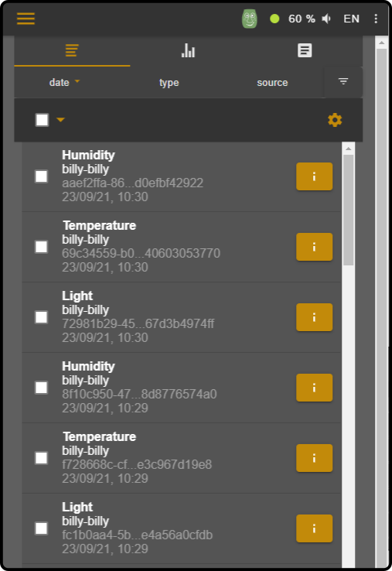Tick the Light 72981b29 checkbox
The width and height of the screenshot is (392, 571).
[x=42, y=317]
